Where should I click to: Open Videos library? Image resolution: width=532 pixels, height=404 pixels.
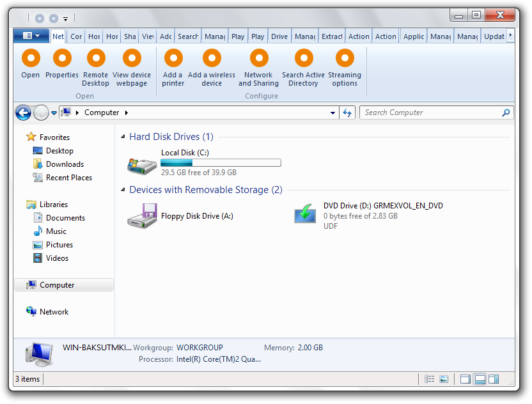point(57,258)
